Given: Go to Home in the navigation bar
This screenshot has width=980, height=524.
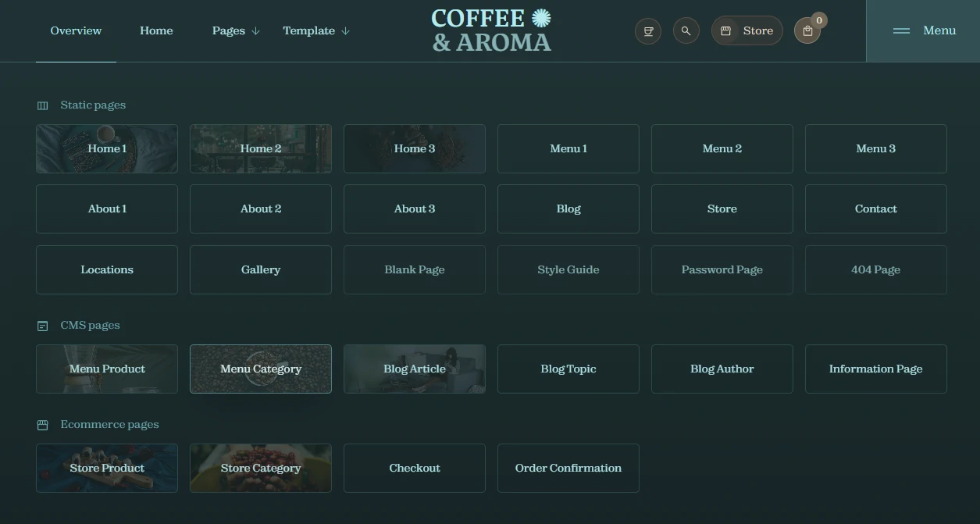Looking at the screenshot, I should (x=156, y=31).
